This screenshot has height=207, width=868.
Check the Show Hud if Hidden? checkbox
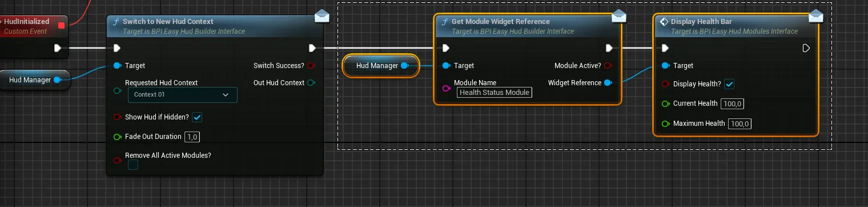point(197,117)
